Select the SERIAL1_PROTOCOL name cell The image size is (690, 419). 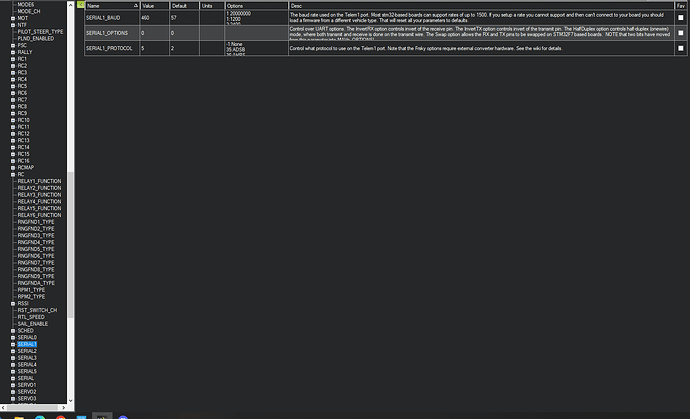point(112,48)
